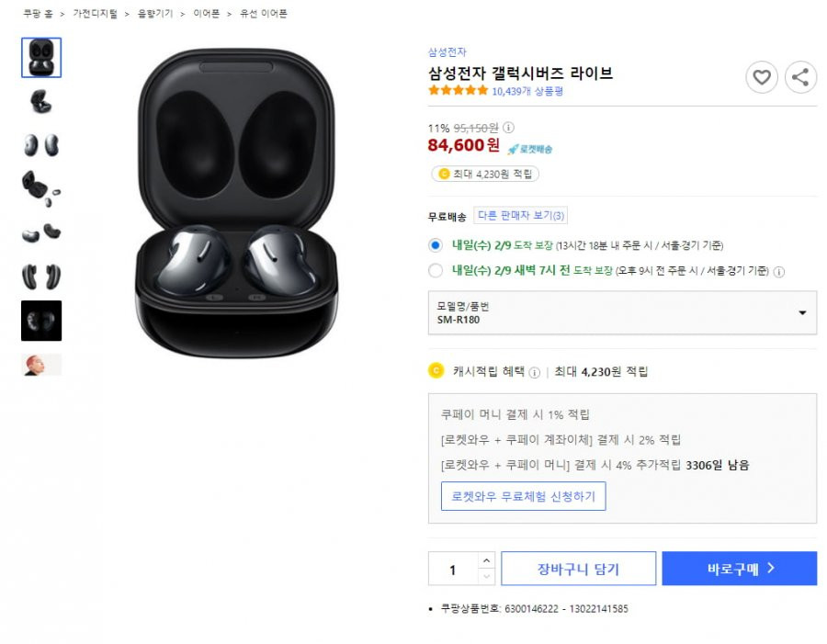Open 가전디지털 breadcrumb category
Screen dimensions: 827x644
click(x=95, y=14)
